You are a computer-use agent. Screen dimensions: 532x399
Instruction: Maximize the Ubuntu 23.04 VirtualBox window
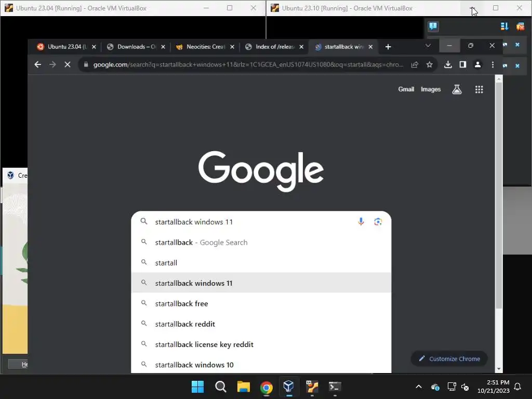click(x=230, y=8)
